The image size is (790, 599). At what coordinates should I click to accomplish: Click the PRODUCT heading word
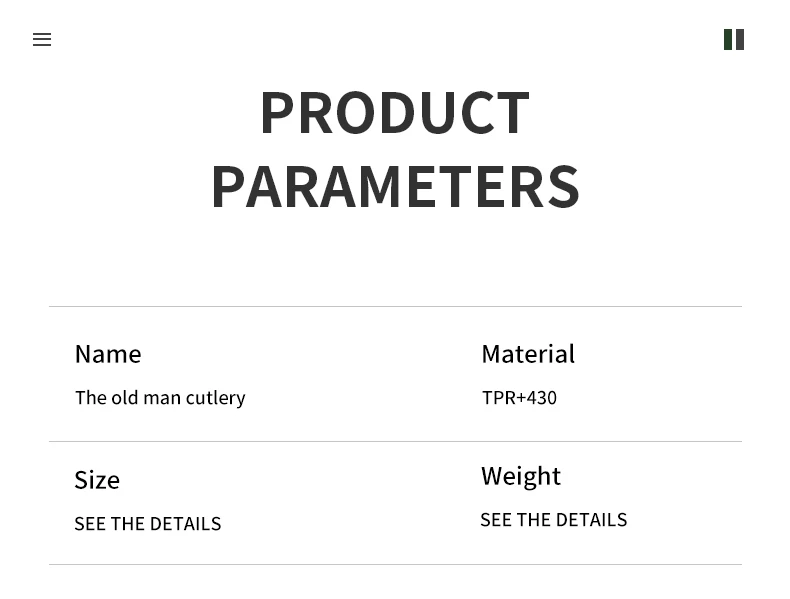click(394, 113)
